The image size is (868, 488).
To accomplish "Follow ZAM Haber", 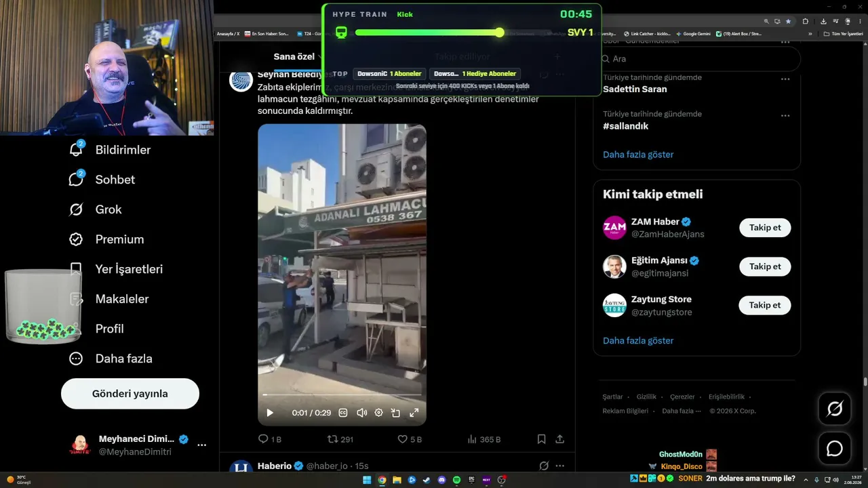I will tap(765, 228).
